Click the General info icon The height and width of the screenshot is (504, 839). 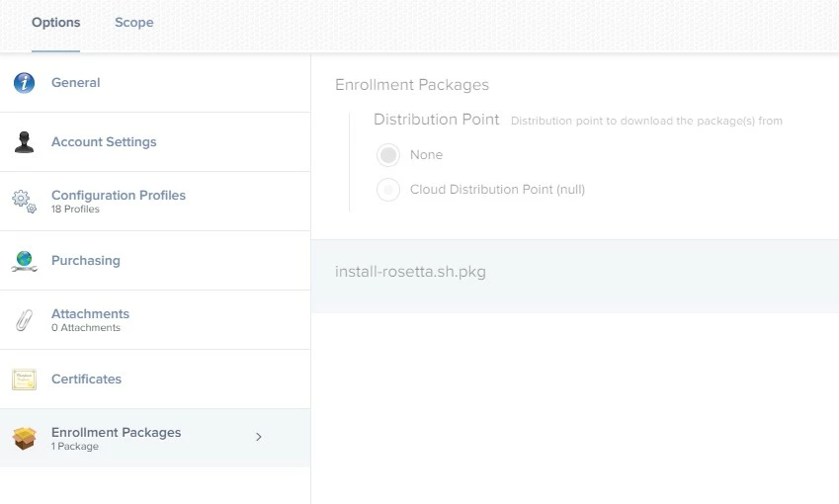tap(24, 83)
